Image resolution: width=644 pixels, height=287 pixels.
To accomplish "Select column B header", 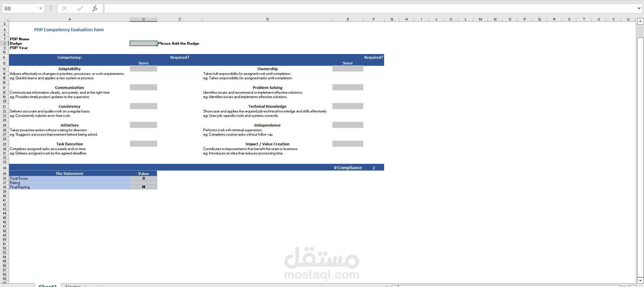I will tap(143, 19).
